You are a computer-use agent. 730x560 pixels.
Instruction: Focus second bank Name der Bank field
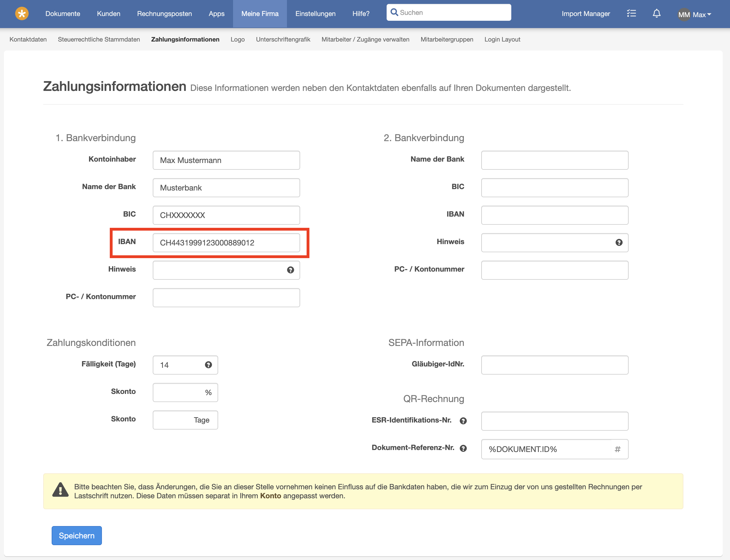pos(555,160)
